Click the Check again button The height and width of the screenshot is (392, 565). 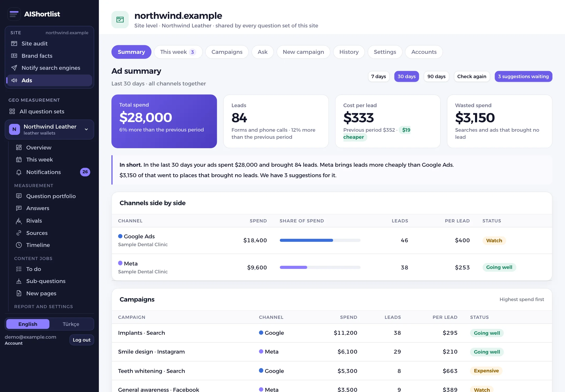pyautogui.click(x=472, y=76)
